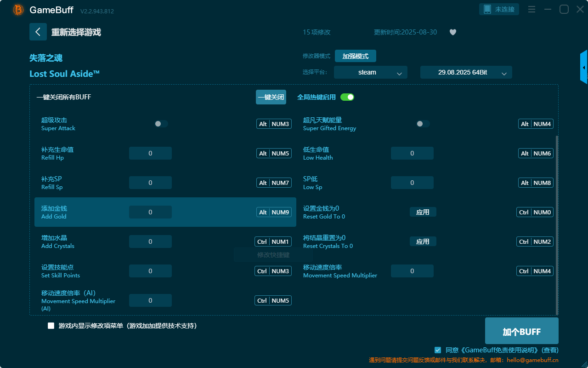Check the in-game mod menu checkbox
588x368 pixels.
tap(51, 326)
